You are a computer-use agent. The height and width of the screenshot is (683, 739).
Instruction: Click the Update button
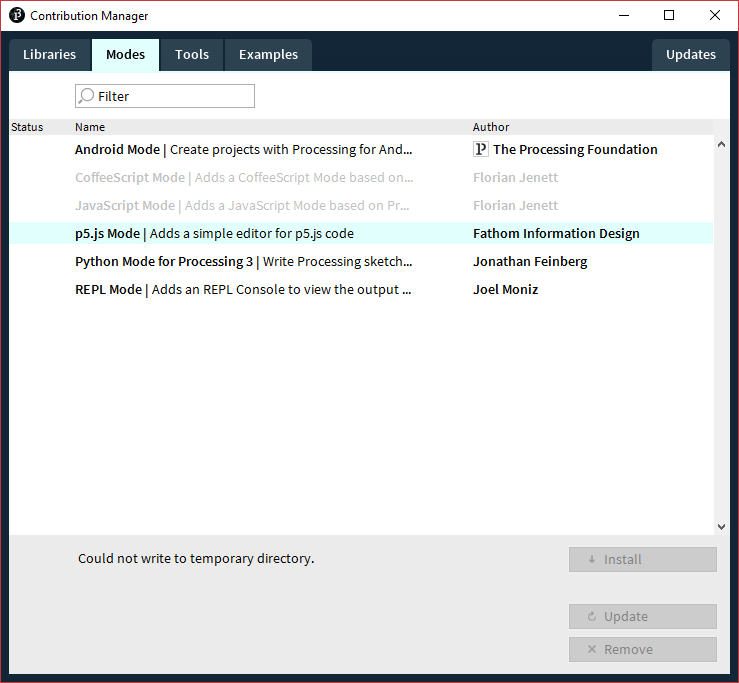[x=642, y=617]
